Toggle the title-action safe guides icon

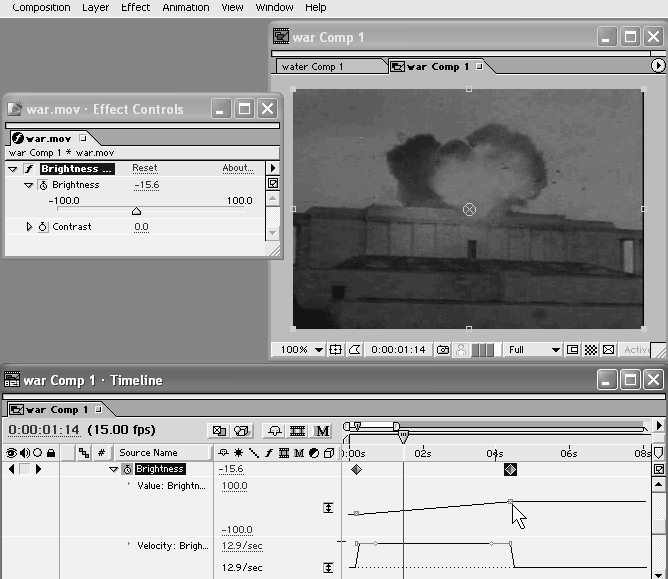pos(336,350)
